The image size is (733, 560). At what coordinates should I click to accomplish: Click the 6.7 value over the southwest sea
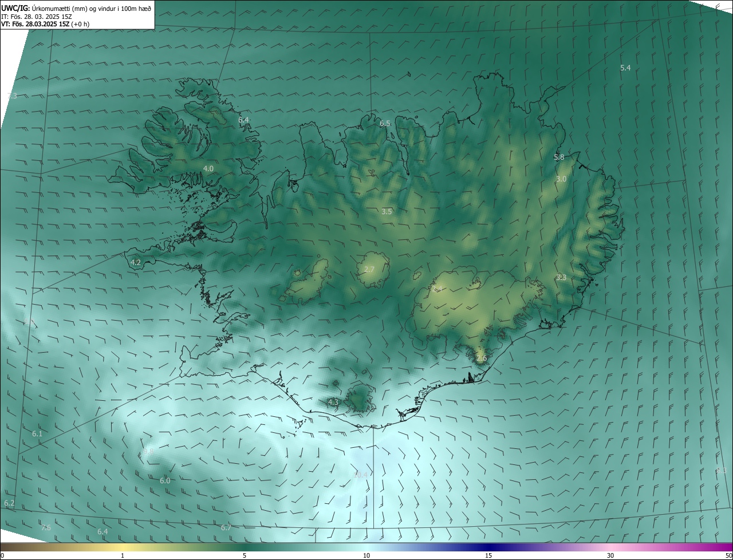(226, 528)
